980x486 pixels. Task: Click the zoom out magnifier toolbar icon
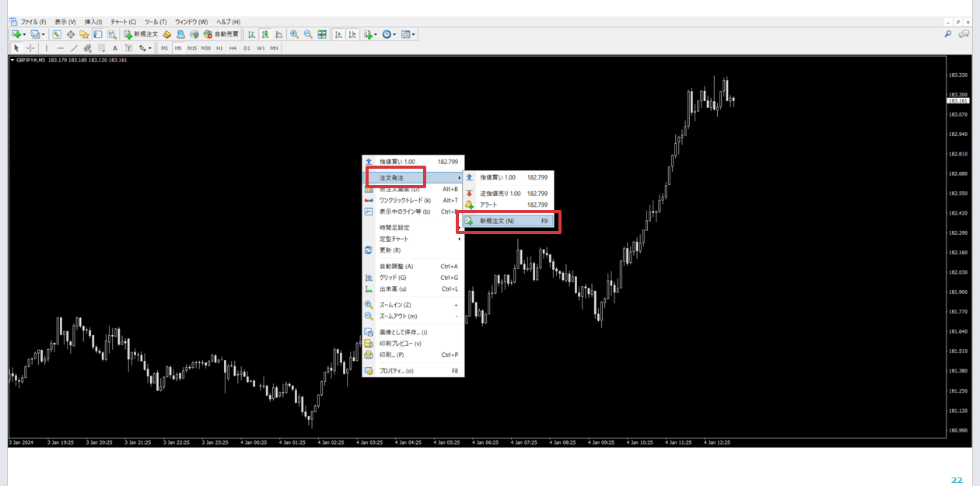pos(308,34)
